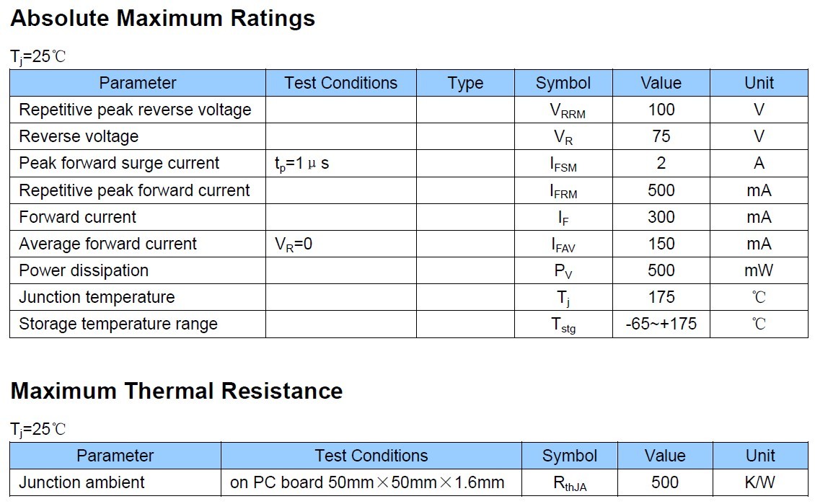The width and height of the screenshot is (815, 504).
Task: Click the Unit header in ratings table
Action: [x=759, y=83]
